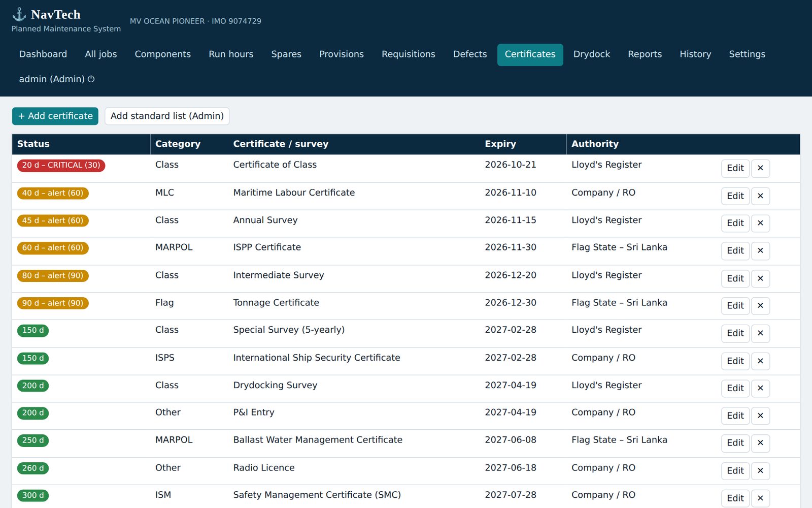Open the Reports tab
This screenshot has height=508, width=812.
(645, 54)
